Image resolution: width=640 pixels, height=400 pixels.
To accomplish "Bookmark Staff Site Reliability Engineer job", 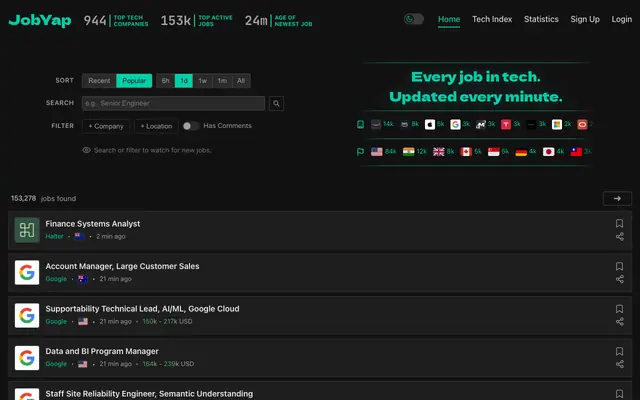I will [619, 394].
